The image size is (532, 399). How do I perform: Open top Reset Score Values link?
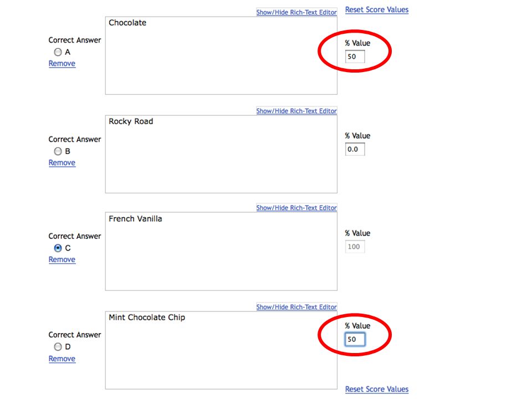click(377, 9)
